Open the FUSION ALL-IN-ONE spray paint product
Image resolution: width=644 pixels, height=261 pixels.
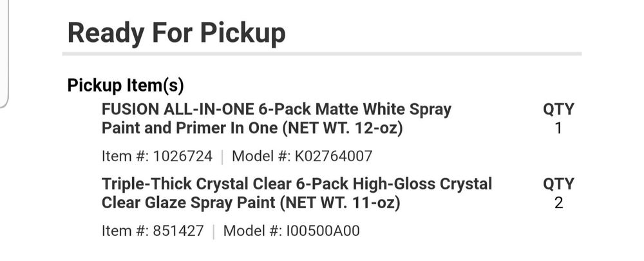pyautogui.click(x=276, y=119)
